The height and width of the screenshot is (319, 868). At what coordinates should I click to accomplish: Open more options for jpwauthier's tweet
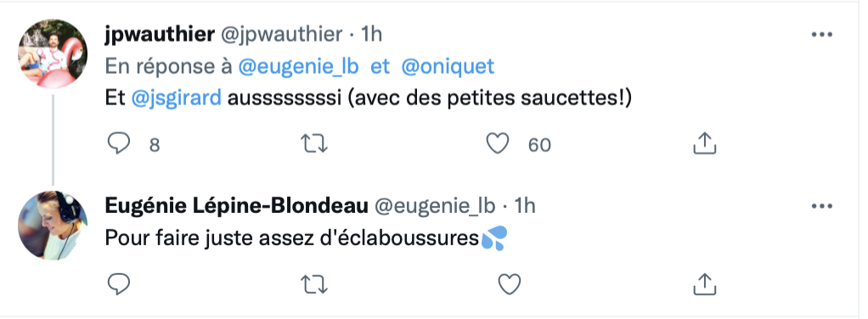pyautogui.click(x=821, y=34)
